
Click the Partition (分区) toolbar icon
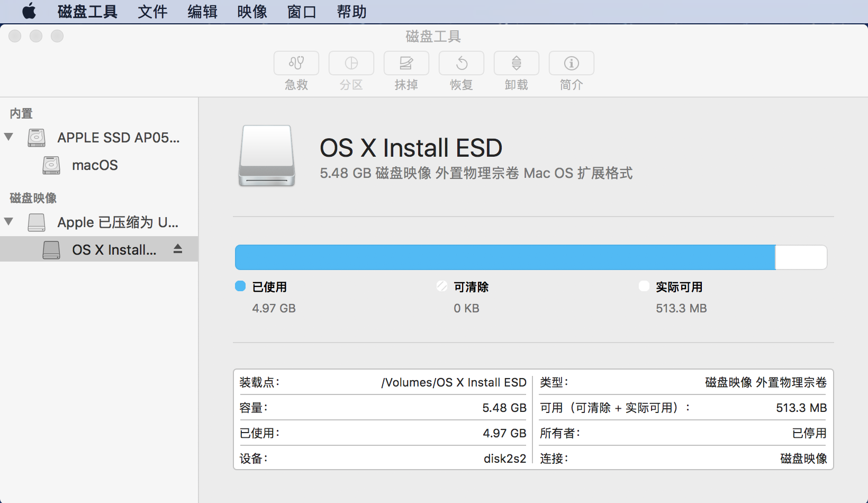pyautogui.click(x=351, y=64)
